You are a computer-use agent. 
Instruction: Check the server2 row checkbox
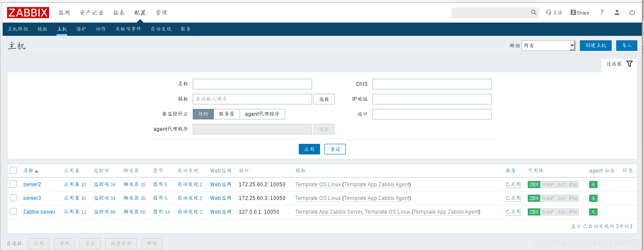(x=13, y=184)
